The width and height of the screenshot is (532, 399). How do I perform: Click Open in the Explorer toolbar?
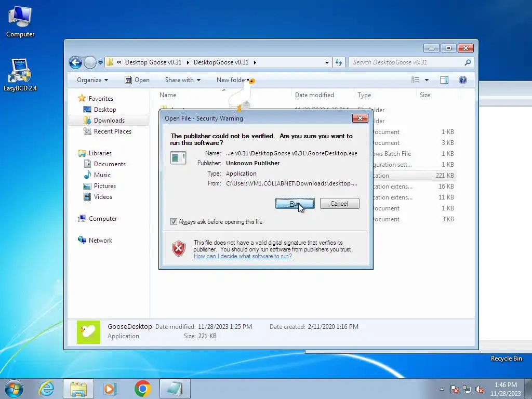pos(137,80)
